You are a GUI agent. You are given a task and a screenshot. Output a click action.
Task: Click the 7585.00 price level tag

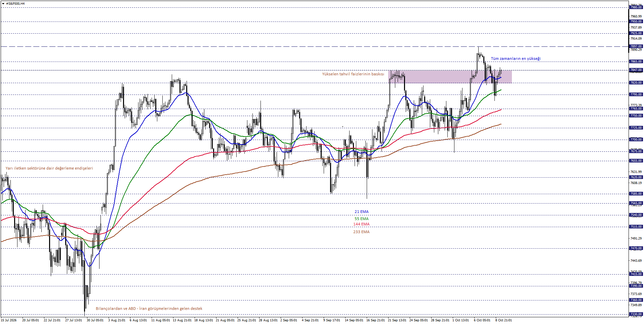[x=636, y=194]
